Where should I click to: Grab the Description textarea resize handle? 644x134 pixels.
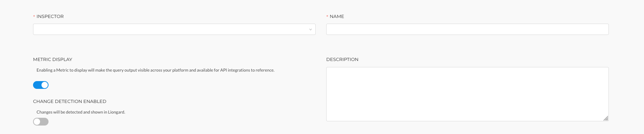[x=606, y=118]
